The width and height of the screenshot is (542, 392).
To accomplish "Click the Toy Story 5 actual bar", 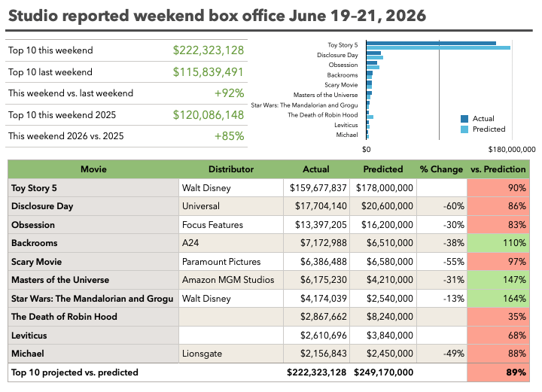I will pos(431,43).
